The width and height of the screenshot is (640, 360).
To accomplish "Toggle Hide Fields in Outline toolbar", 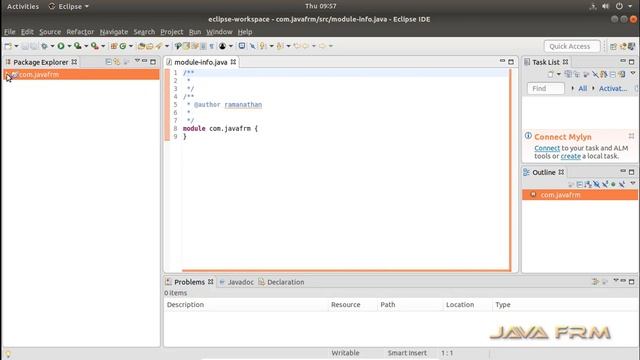I will pos(596,184).
